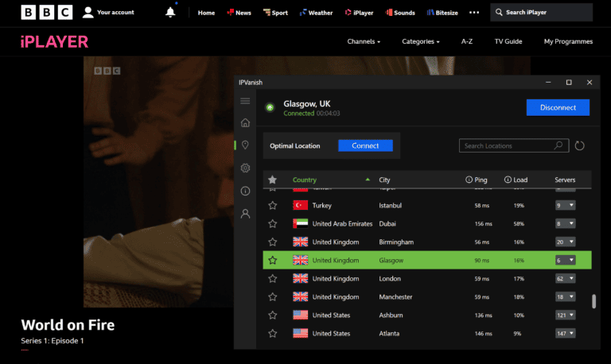Viewport: 611px width, 364px height.
Task: Expand the Ashburn servers dropdown
Action: 566,315
